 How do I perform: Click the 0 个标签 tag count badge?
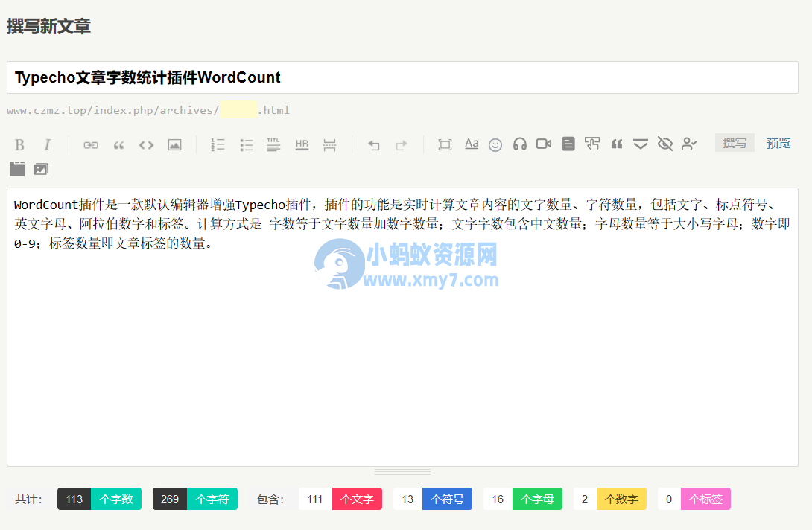pos(694,499)
